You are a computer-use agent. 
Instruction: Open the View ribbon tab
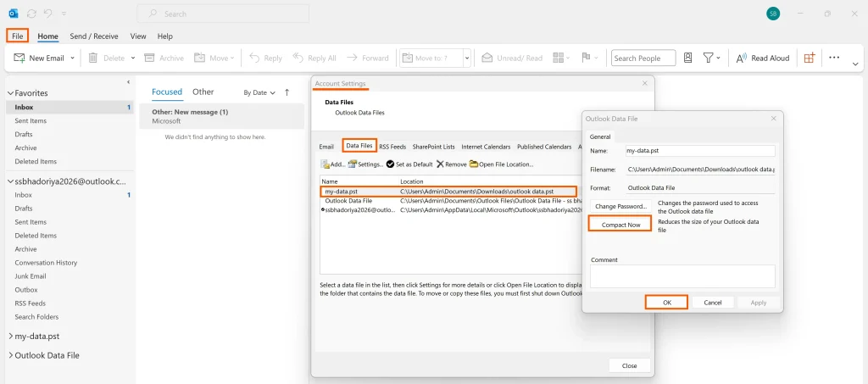[138, 36]
